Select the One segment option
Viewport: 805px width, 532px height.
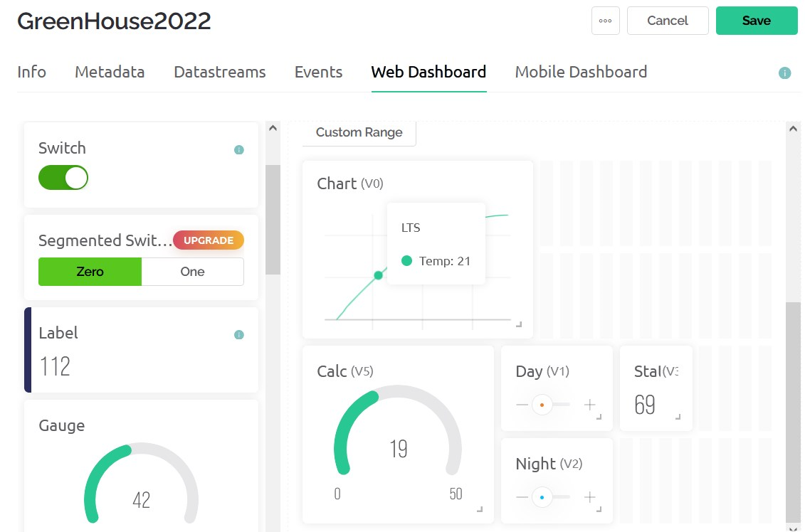(x=192, y=272)
